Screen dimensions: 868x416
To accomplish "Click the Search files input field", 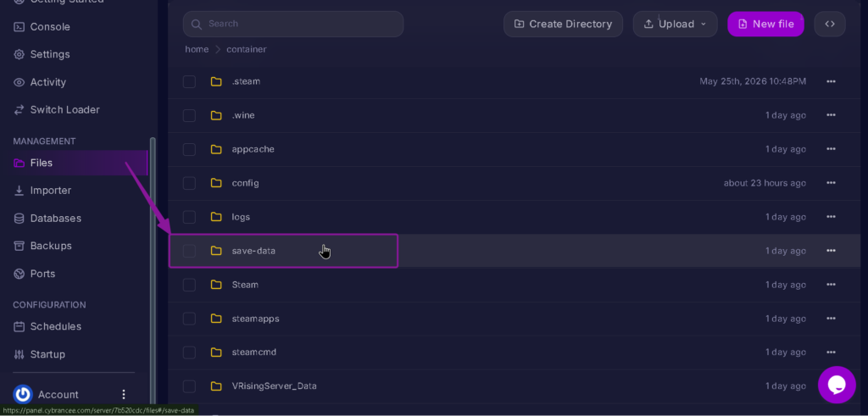I will [x=292, y=24].
